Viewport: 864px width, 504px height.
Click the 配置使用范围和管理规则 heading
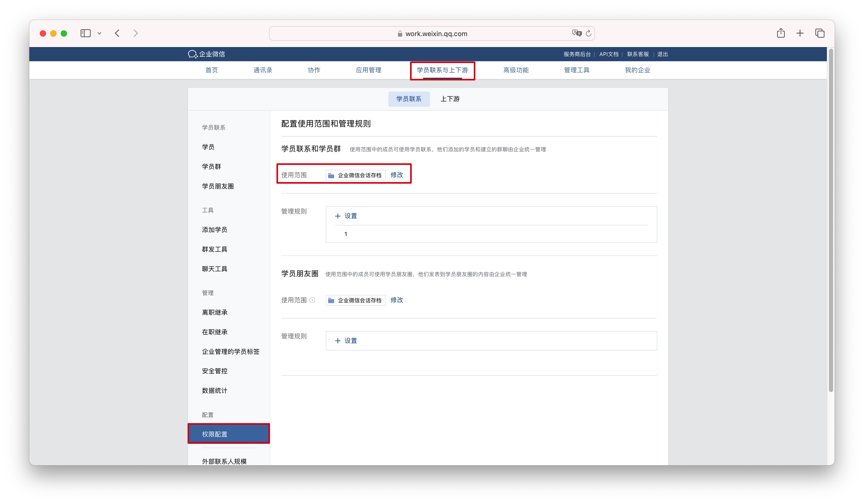tap(326, 124)
